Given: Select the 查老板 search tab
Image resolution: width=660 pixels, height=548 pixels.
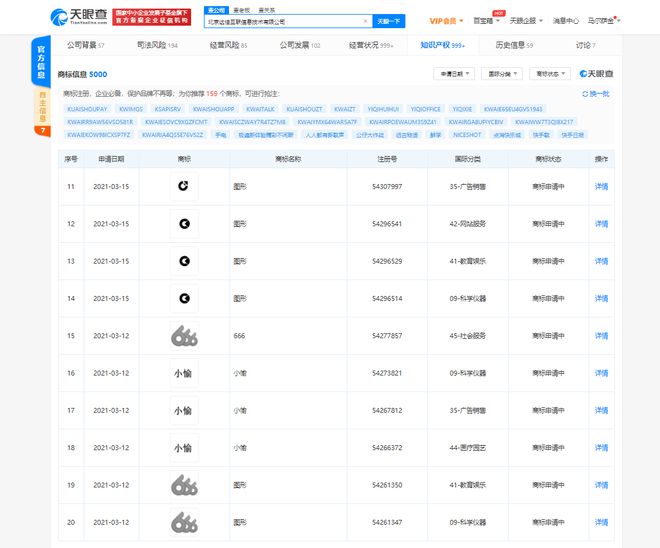Looking at the screenshot, I should (x=242, y=10).
